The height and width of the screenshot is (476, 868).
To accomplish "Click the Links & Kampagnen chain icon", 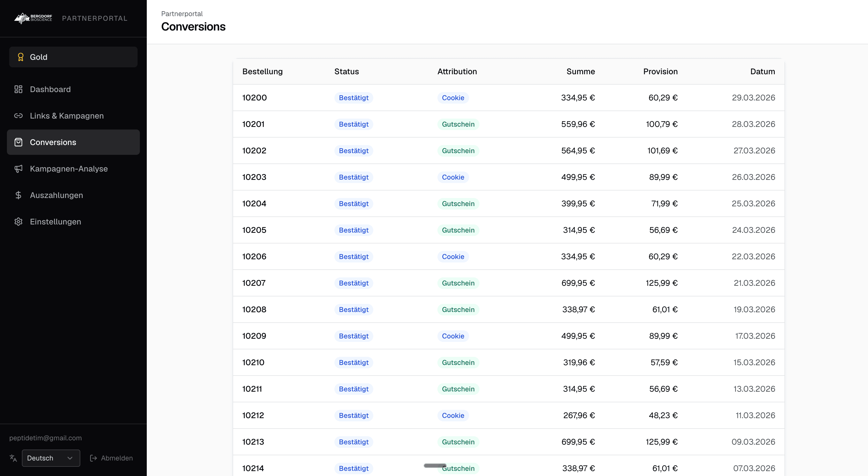I will point(18,116).
